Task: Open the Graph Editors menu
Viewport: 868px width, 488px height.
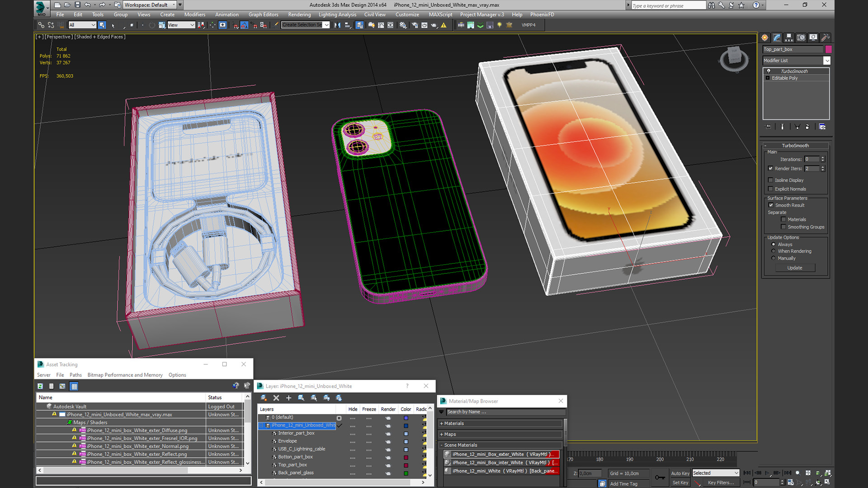Action: (263, 14)
